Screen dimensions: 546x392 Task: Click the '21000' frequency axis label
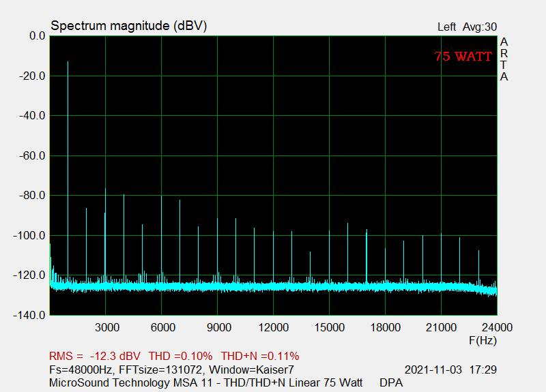[x=441, y=327]
